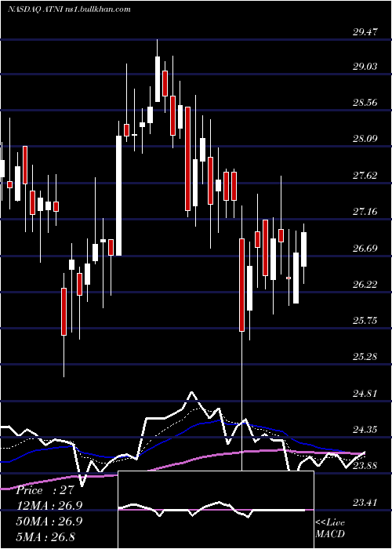Click the 5MA : 26.8 readout
The width and height of the screenshot is (392, 549).
click(x=45, y=536)
